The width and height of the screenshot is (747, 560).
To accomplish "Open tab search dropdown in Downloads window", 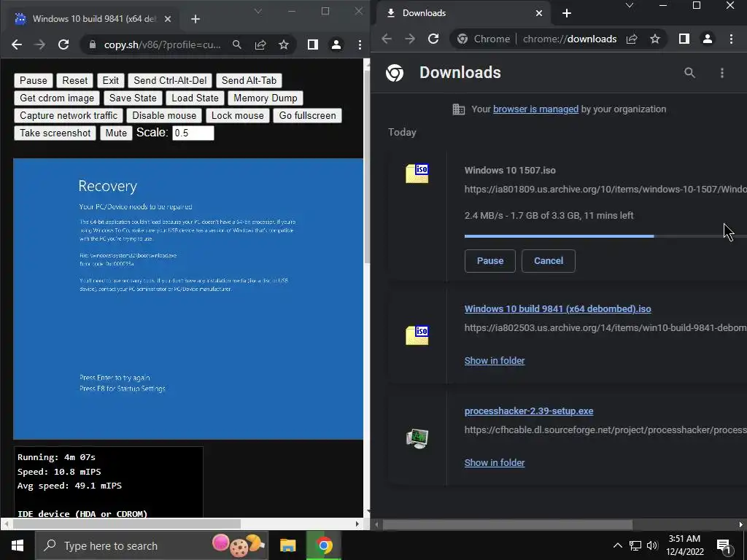I will pos(630,6).
